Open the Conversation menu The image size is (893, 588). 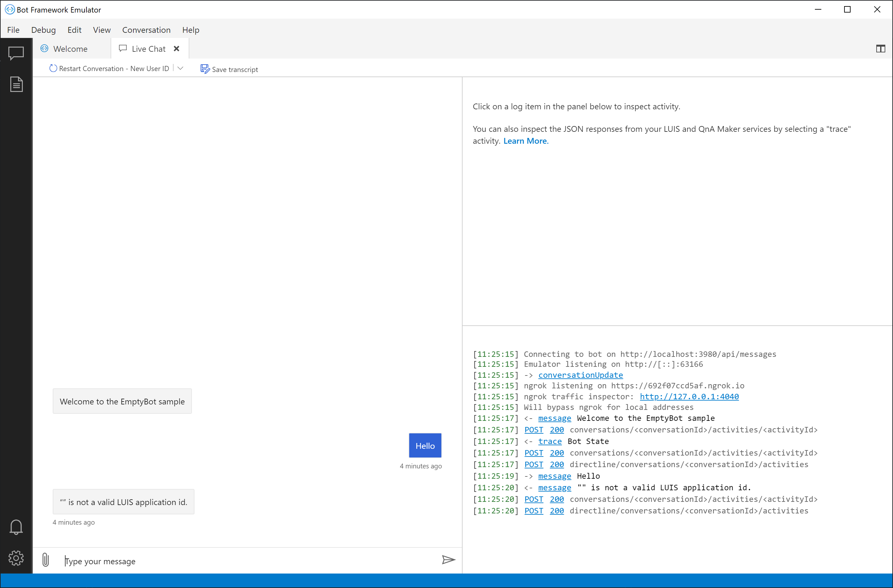pos(146,30)
